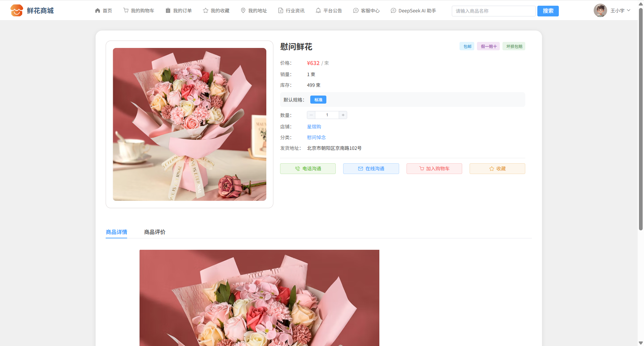Screen dimensions: 644x346
Task: Select the 标准 specification option
Action: tap(318, 100)
